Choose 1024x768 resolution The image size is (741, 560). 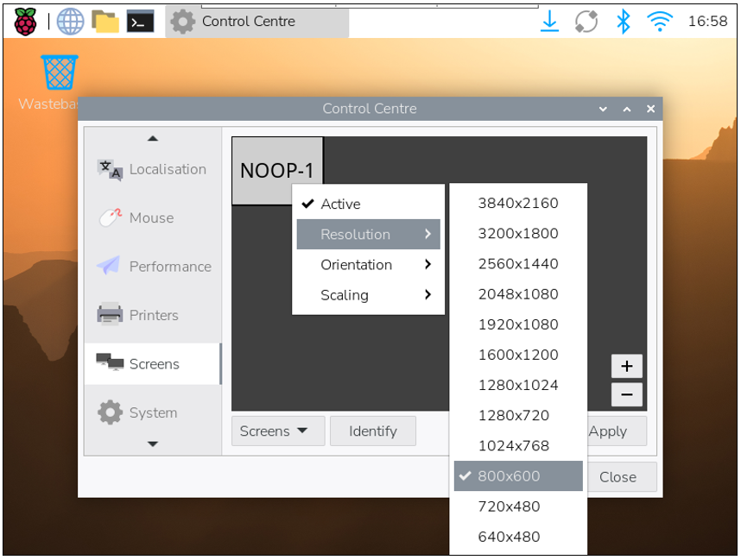coord(518,446)
